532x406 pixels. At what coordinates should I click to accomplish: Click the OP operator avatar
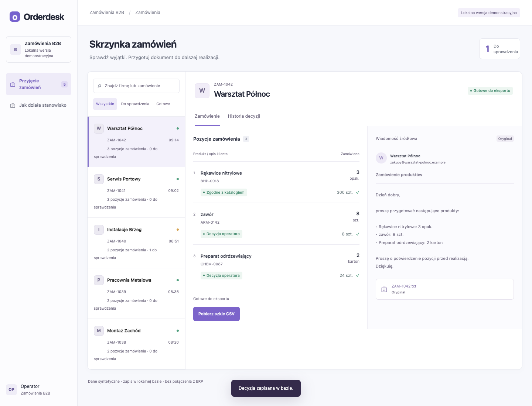point(11,389)
